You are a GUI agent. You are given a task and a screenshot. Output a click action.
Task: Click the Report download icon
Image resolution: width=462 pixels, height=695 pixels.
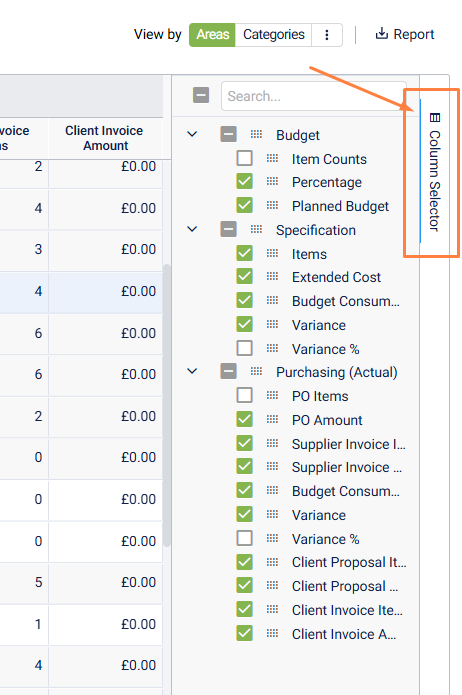click(381, 34)
